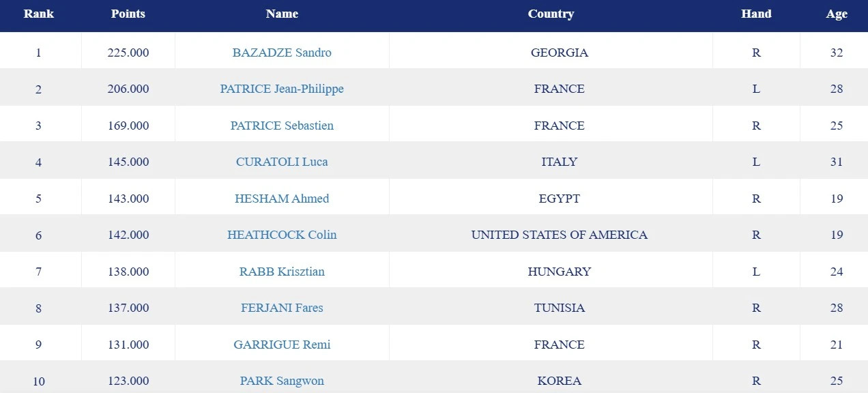Sort by the Rank column header
This screenshot has width=868, height=393.
point(39,14)
